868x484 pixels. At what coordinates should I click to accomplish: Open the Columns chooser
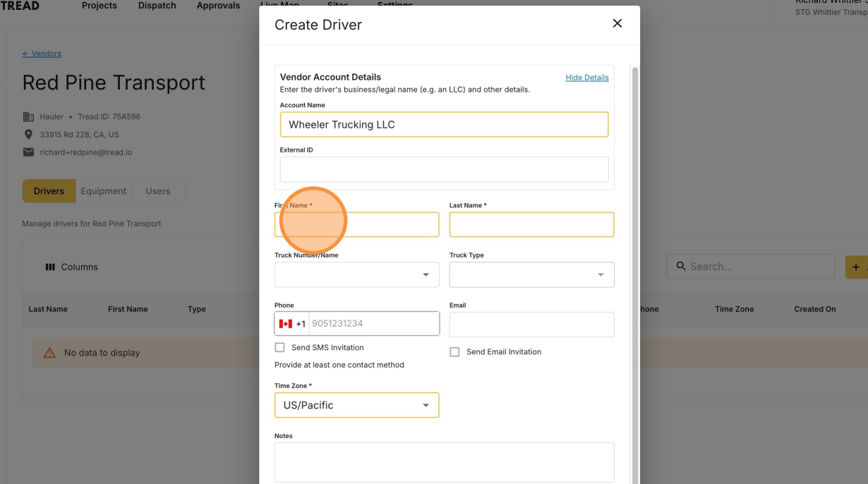coord(71,267)
